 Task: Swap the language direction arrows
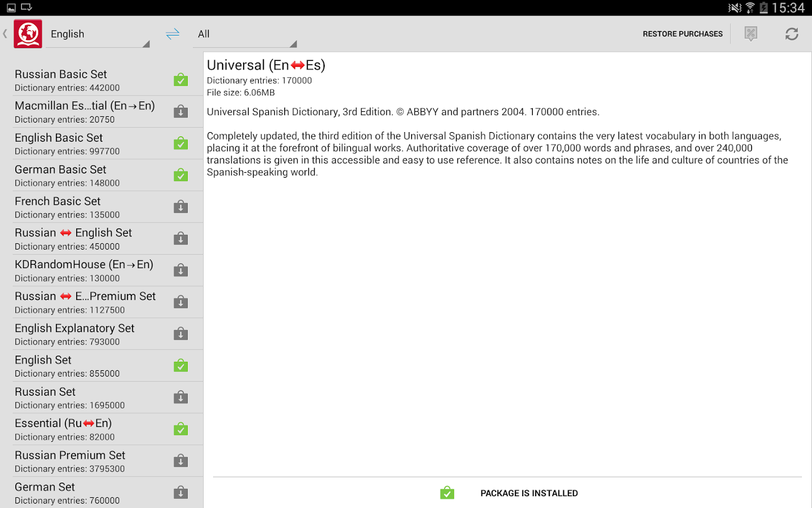[x=173, y=34]
